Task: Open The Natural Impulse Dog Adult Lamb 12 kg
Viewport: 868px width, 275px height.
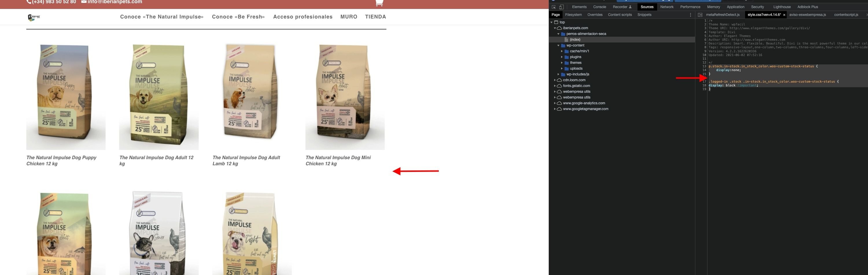Action: [x=246, y=161]
